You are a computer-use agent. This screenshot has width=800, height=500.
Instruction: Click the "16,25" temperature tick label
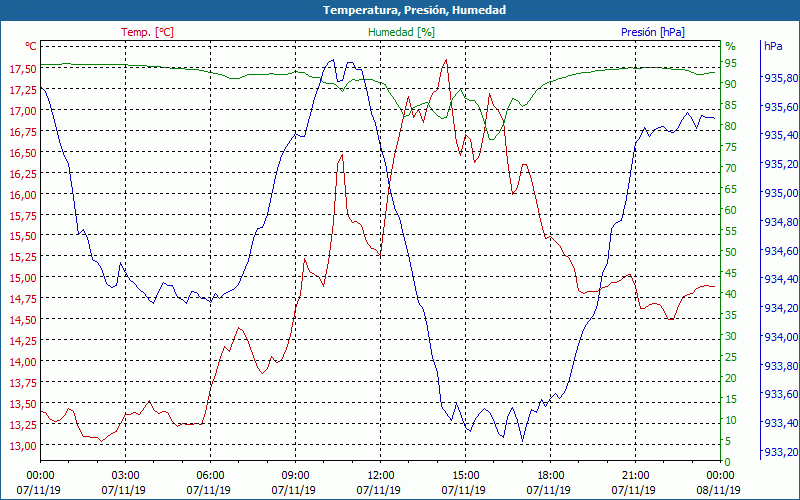click(x=23, y=173)
